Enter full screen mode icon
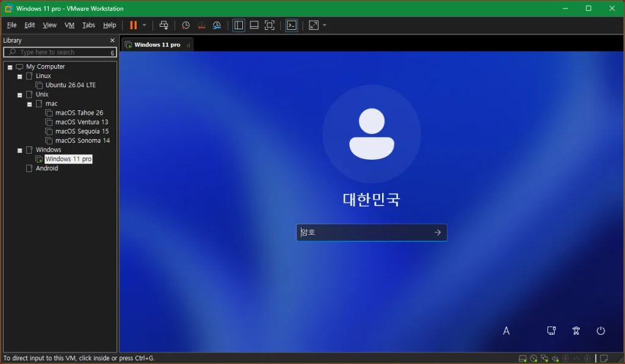This screenshot has height=364, width=625. [269, 25]
